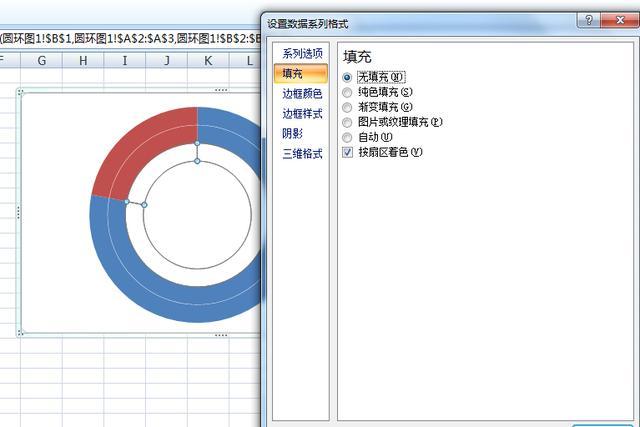Switch to the 三维格式 tab
Screen dimensions: 640x427
point(302,153)
